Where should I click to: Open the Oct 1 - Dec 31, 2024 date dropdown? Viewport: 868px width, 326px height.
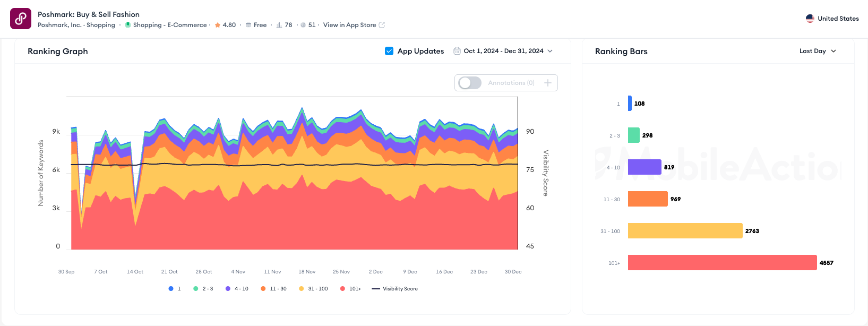click(503, 51)
